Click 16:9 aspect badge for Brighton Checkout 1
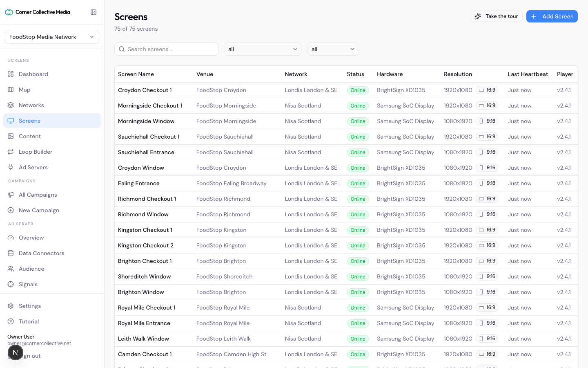 tap(487, 261)
